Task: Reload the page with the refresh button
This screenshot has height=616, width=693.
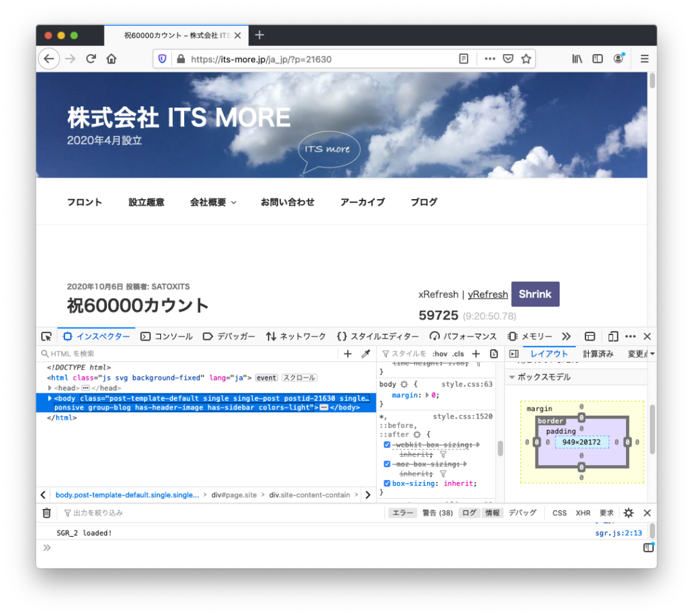Action: click(x=91, y=59)
